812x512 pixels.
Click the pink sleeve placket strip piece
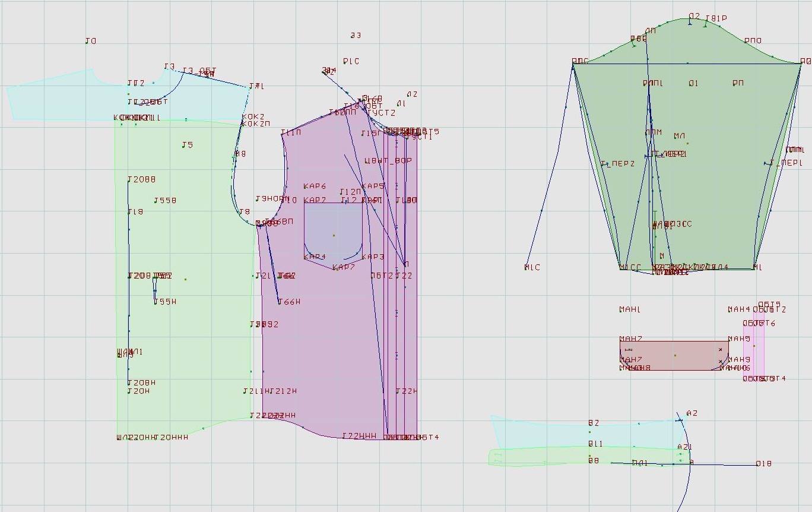point(754,350)
